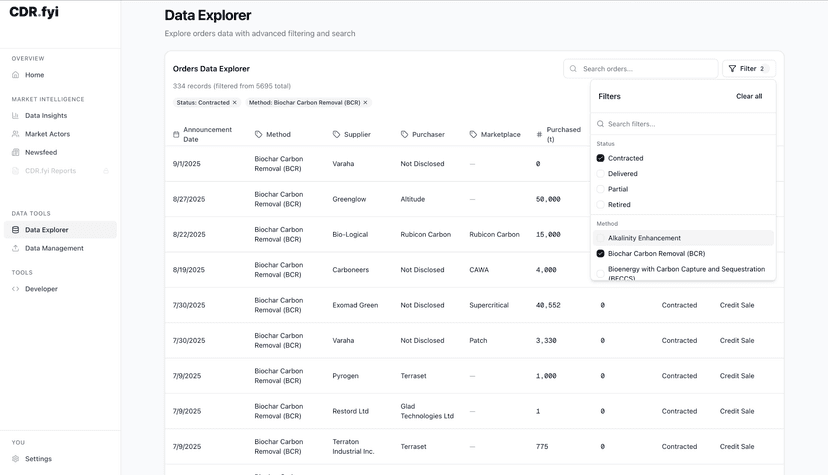
Task: Click the 40,552 purchased value
Action: (x=548, y=306)
